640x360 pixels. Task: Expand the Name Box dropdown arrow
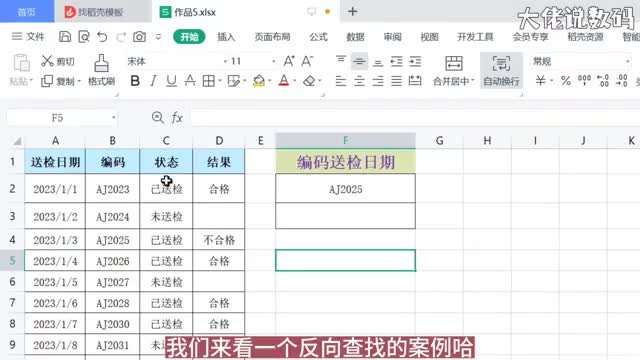tap(113, 118)
